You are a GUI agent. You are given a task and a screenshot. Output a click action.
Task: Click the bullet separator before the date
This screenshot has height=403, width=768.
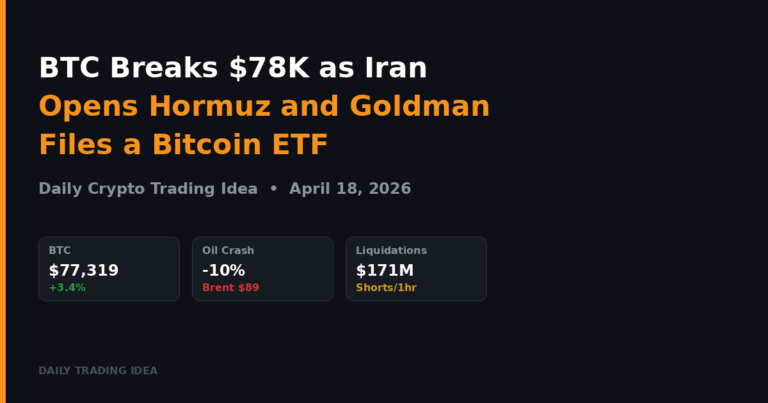273,188
